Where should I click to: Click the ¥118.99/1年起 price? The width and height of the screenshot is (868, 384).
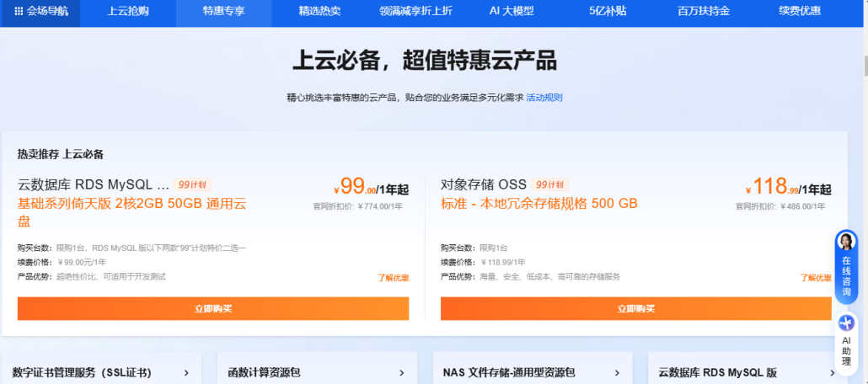788,187
